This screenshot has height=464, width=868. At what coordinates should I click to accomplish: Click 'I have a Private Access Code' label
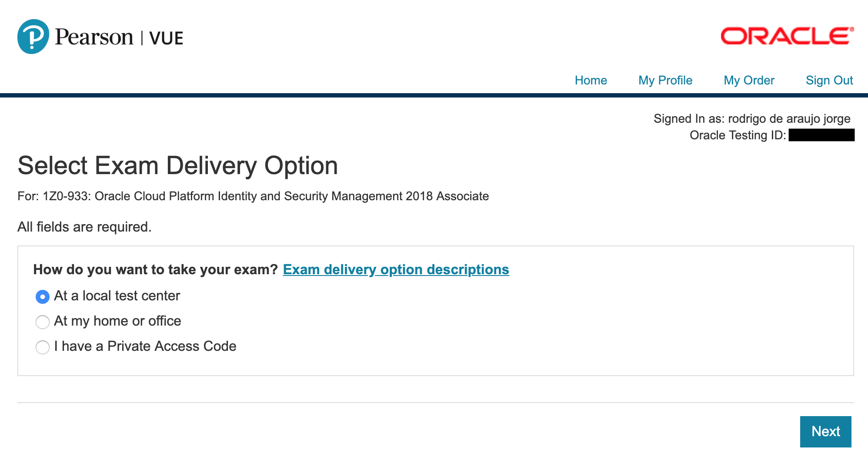145,346
